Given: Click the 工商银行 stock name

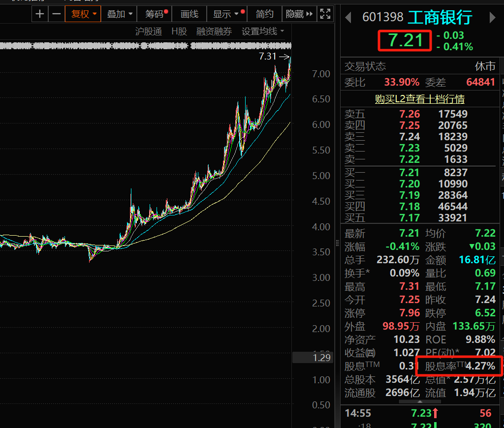Looking at the screenshot, I should (440, 17).
